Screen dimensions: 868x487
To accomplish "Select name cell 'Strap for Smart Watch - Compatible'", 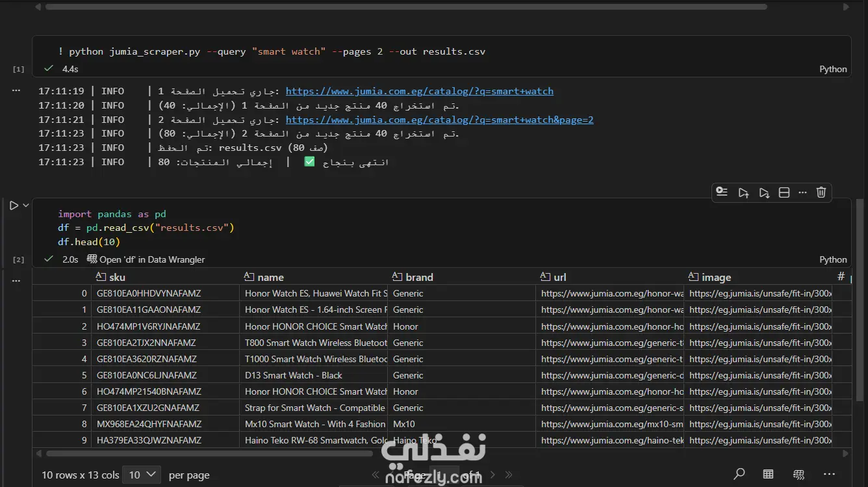I will 313,408.
